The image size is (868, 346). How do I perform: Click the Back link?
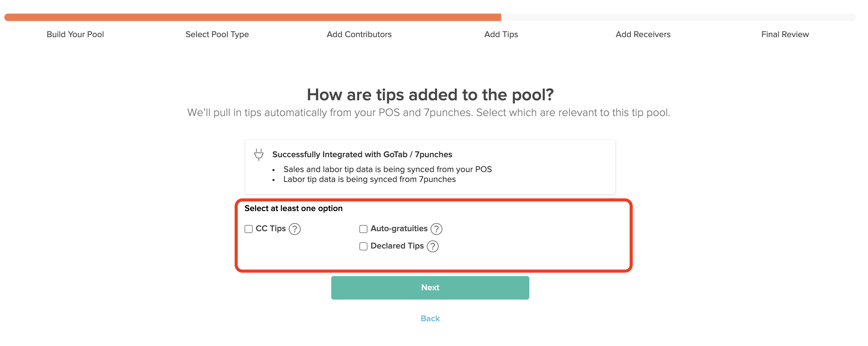[430, 318]
